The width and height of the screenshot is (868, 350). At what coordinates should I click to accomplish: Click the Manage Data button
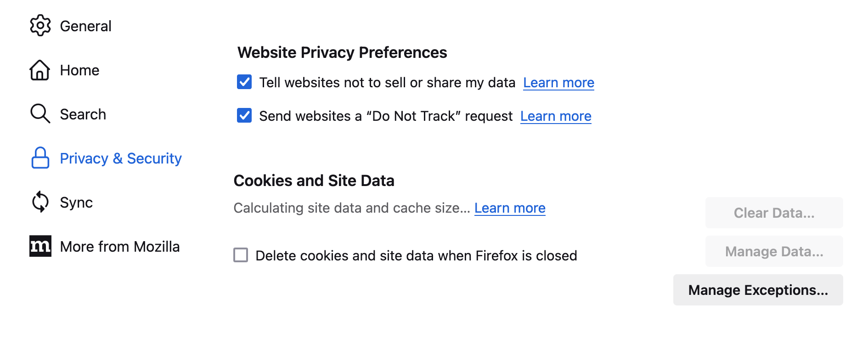pos(774,251)
